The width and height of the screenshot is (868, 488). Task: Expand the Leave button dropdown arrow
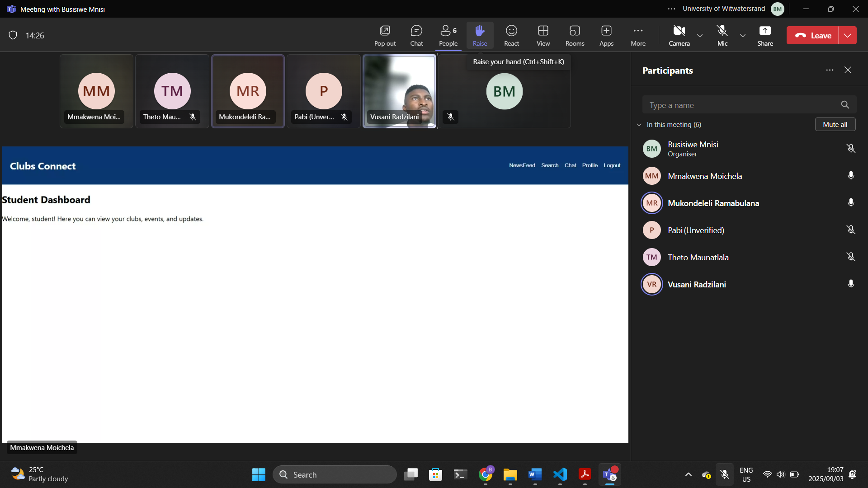pos(848,35)
